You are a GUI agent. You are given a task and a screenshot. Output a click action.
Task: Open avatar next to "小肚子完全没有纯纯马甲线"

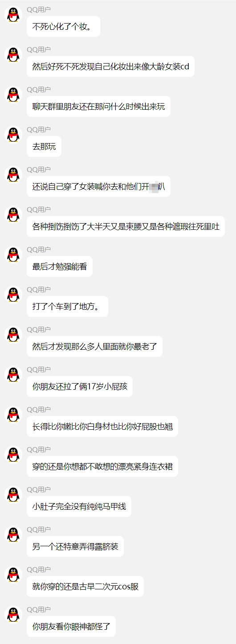pyautogui.click(x=13, y=495)
